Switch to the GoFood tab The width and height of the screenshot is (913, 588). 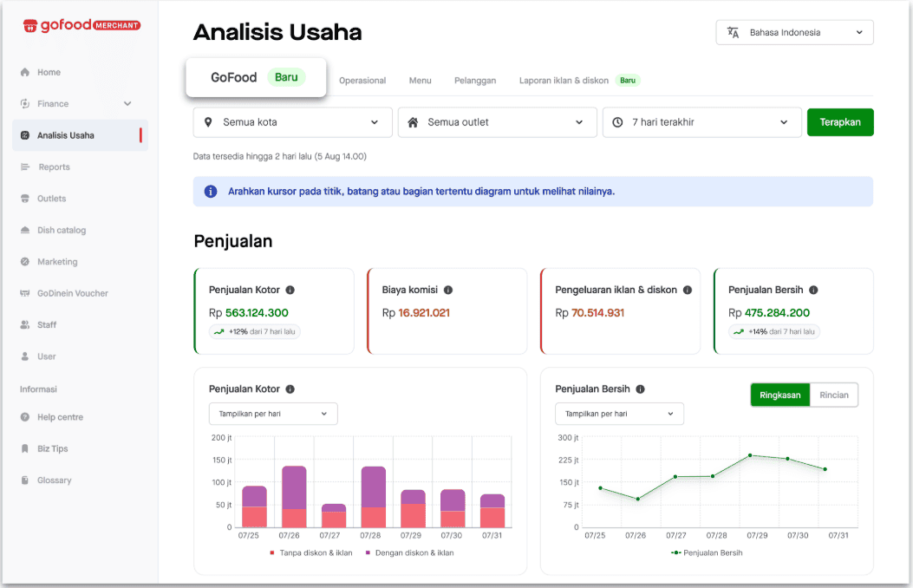click(256, 77)
